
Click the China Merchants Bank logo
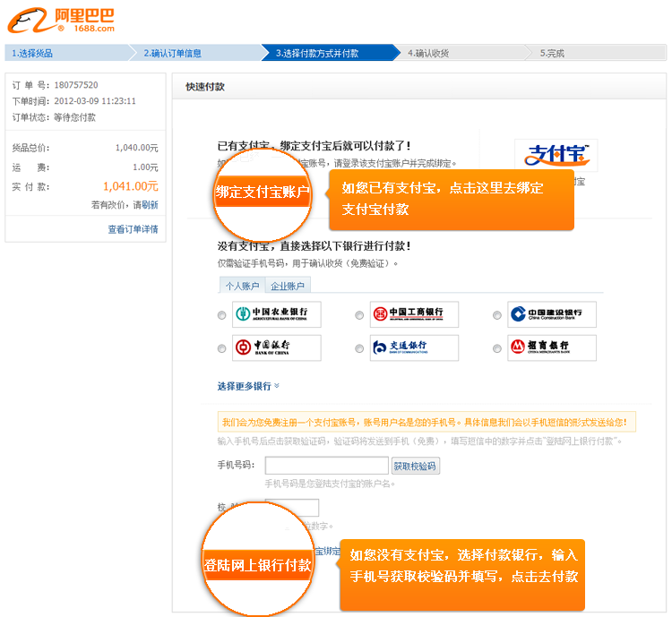(x=552, y=347)
